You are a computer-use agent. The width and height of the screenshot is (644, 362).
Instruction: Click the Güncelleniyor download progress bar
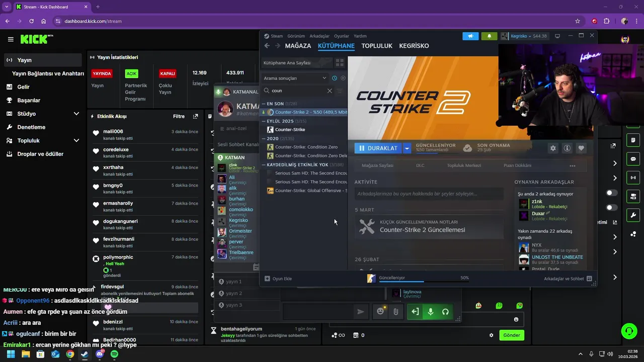pos(424,282)
